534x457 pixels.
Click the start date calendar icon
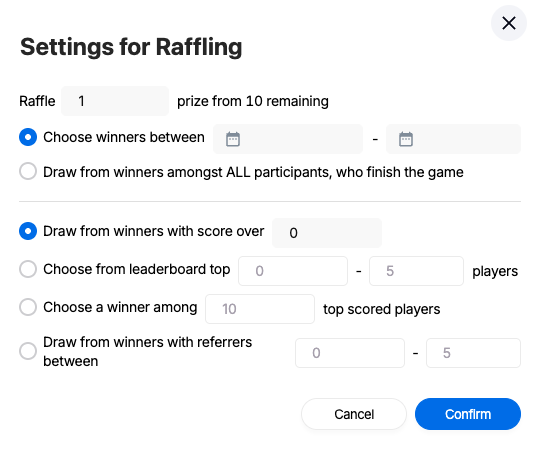pos(233,139)
